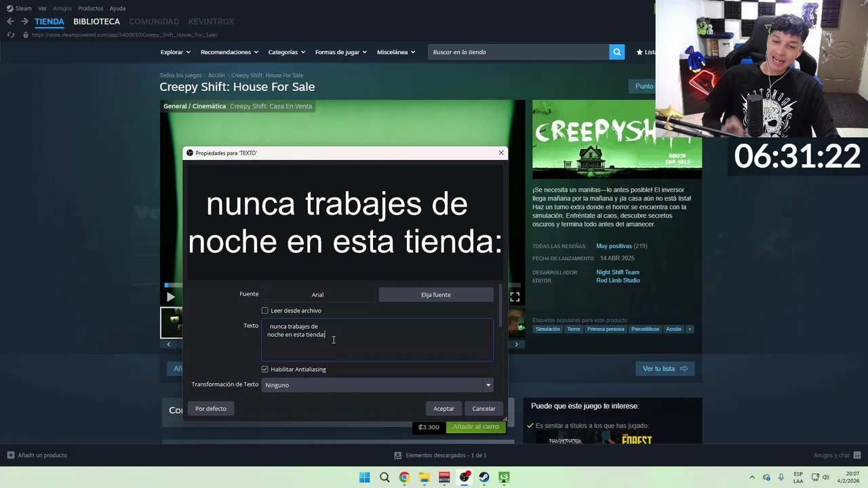The height and width of the screenshot is (488, 868).
Task: Show hidden system tray icons
Action: point(751,477)
